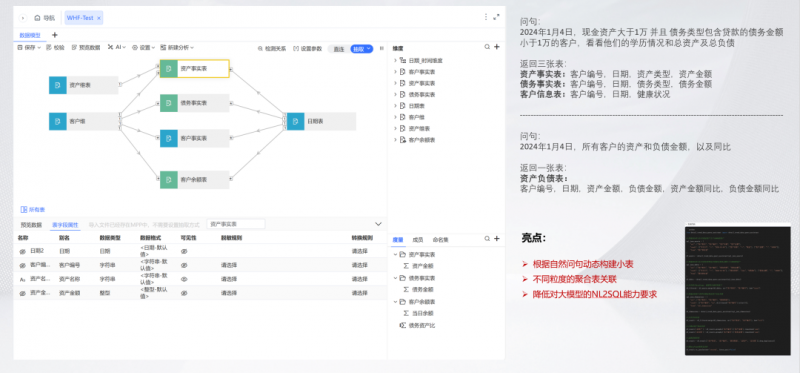Open 设置参数 in the toolbar
The height and width of the screenshot is (373, 800).
(x=308, y=49)
